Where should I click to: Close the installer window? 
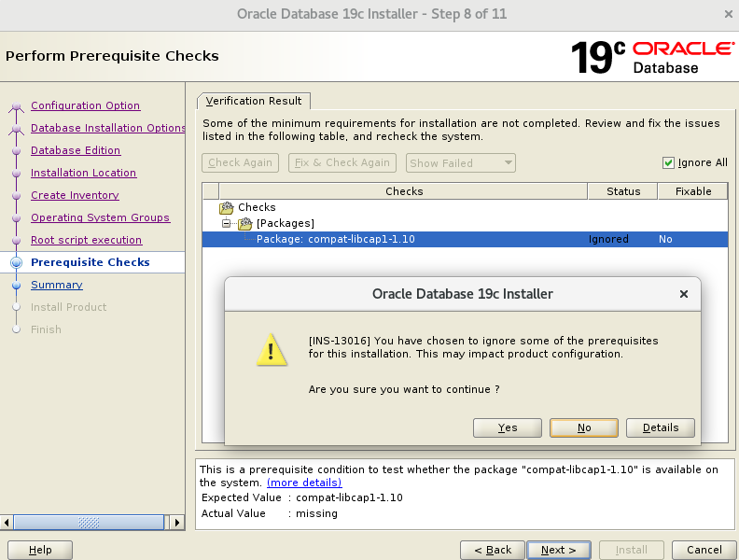pyautogui.click(x=729, y=14)
